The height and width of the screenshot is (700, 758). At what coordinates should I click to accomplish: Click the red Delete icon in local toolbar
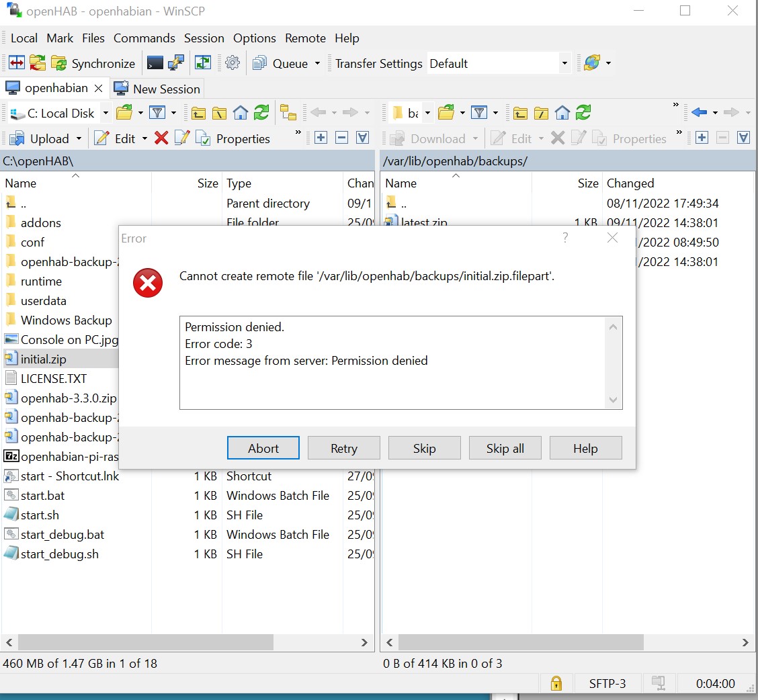coord(161,138)
